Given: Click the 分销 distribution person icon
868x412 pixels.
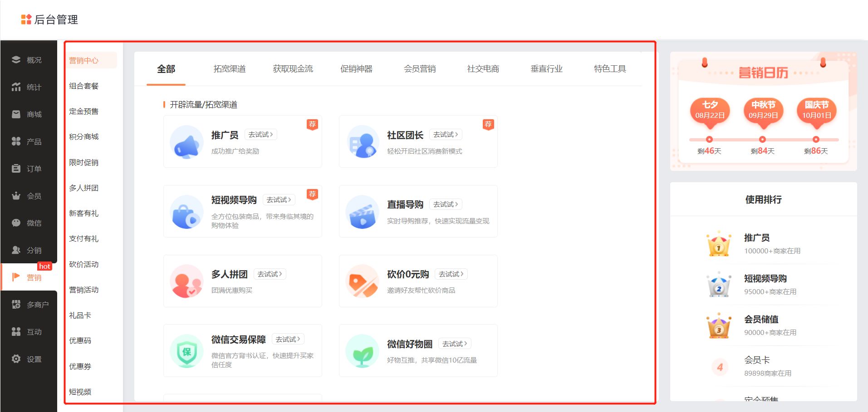Looking at the screenshot, I should coord(16,250).
